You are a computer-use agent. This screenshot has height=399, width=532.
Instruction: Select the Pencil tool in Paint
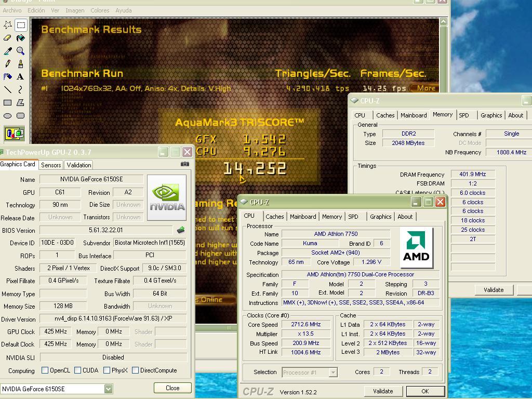8,64
